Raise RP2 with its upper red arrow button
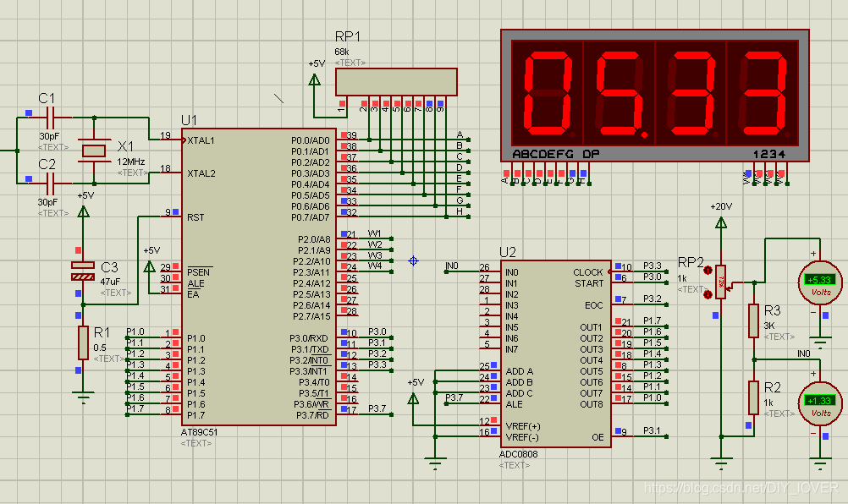 (x=708, y=270)
